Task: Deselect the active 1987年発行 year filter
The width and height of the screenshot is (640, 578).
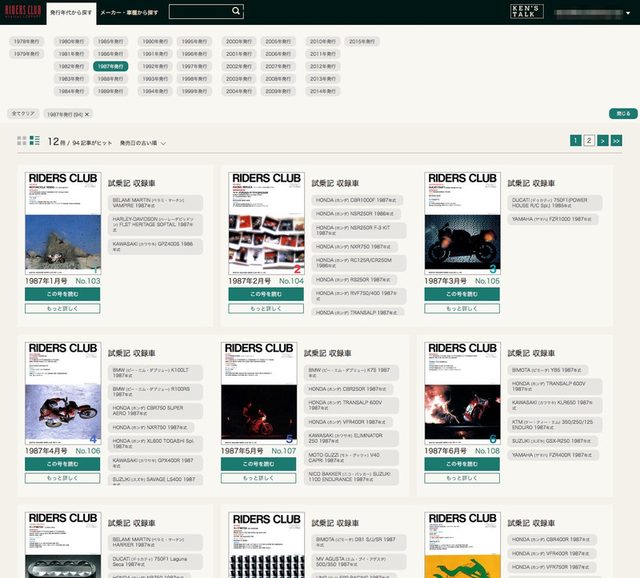Action: (x=111, y=66)
